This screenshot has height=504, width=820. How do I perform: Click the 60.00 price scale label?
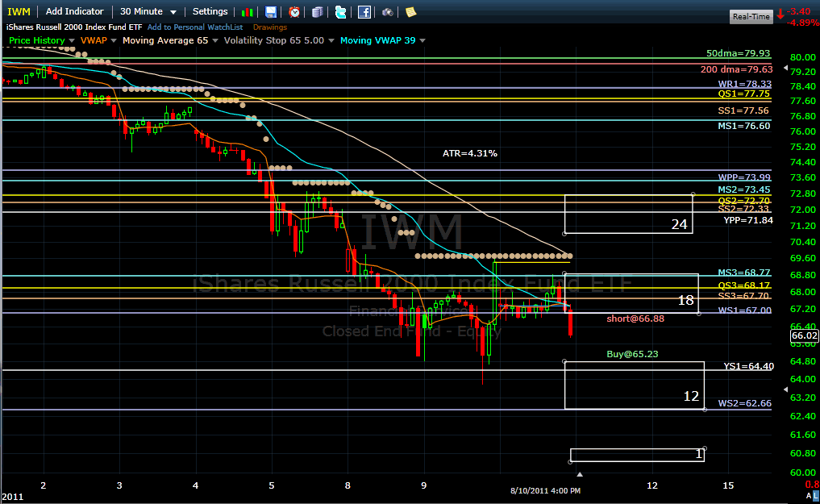pos(803,473)
